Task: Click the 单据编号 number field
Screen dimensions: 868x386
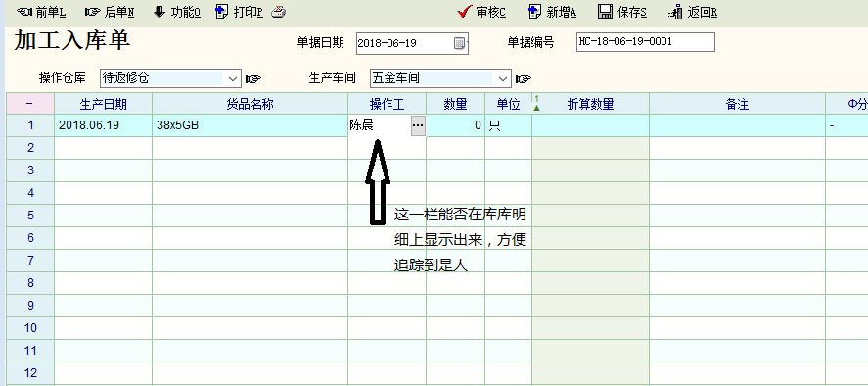Action: [646, 42]
